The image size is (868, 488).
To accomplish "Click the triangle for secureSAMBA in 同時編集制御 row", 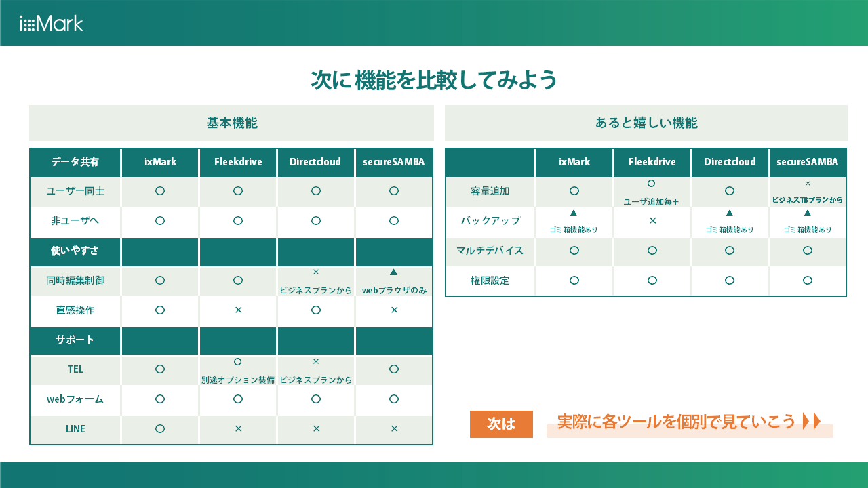I will click(393, 272).
